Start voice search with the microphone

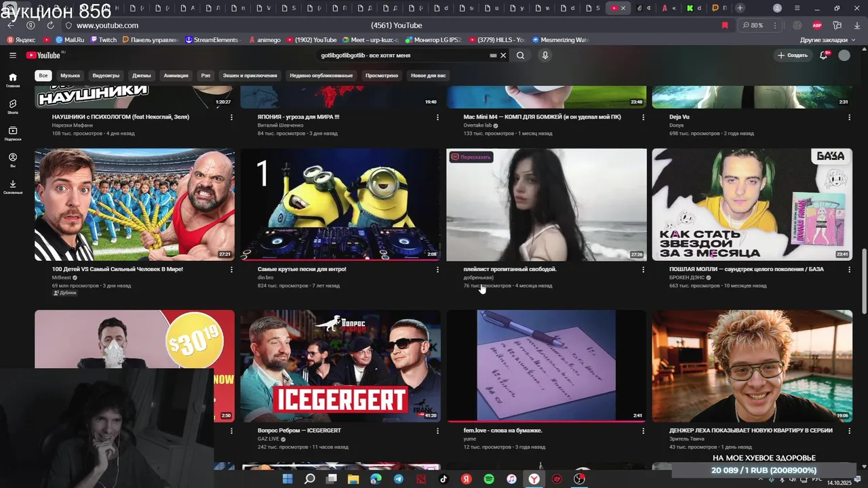545,56
